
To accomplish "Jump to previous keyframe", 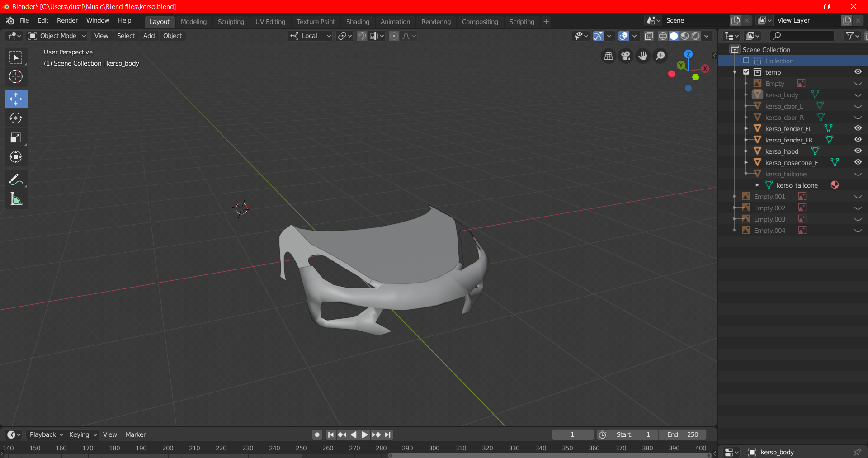I will [342, 434].
